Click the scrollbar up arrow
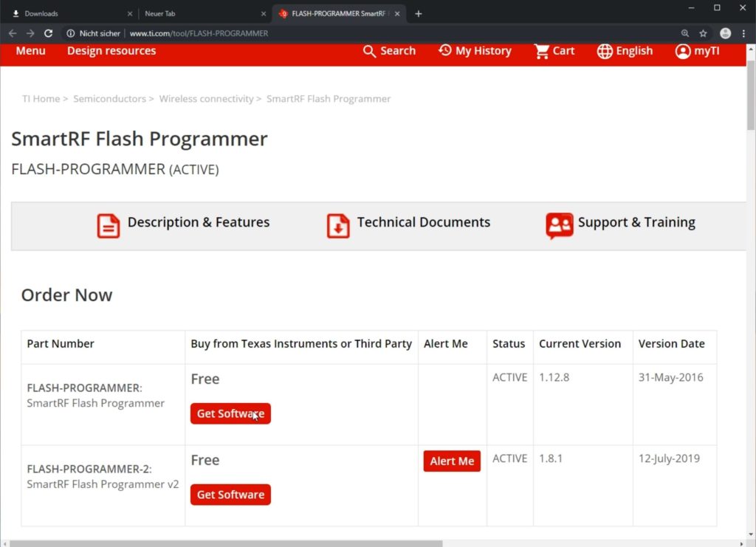Viewport: 756px width, 547px height. (751, 49)
